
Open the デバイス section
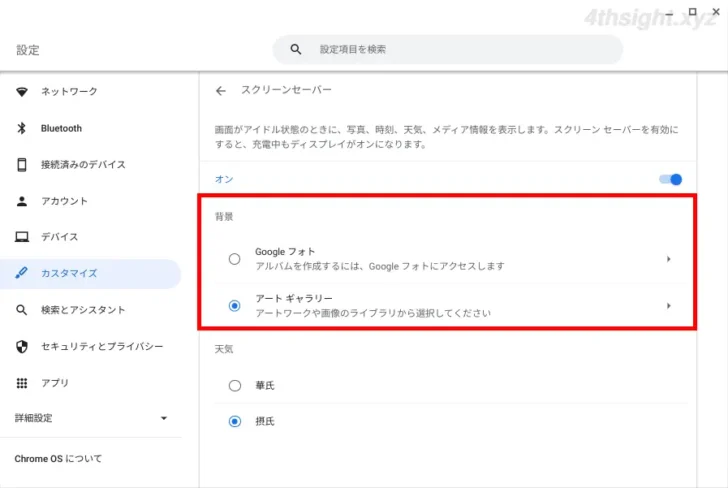pyautogui.click(x=91, y=237)
